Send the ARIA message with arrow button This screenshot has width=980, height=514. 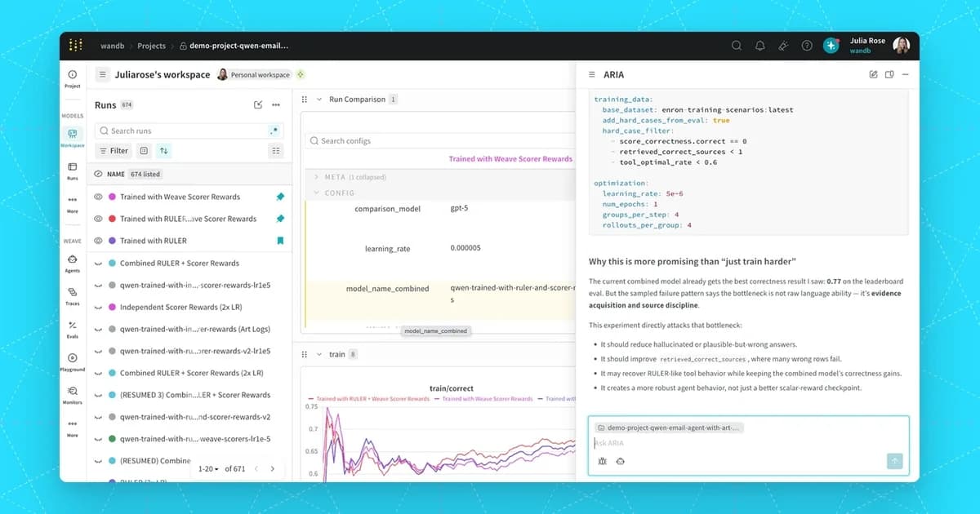click(894, 461)
